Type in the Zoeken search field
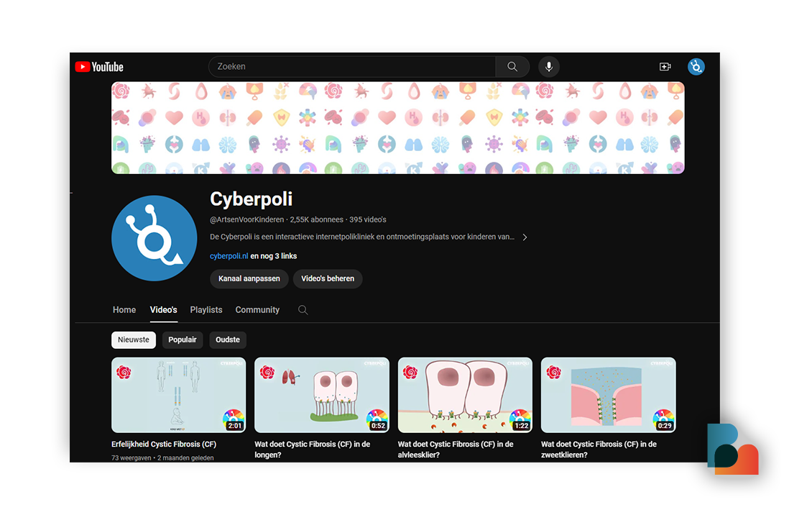This screenshot has height=515, width=812. click(x=352, y=67)
